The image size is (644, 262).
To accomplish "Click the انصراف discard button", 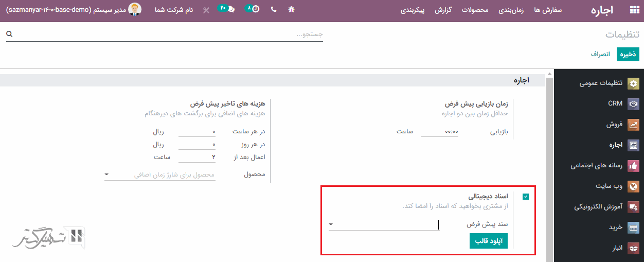I will point(600,54).
